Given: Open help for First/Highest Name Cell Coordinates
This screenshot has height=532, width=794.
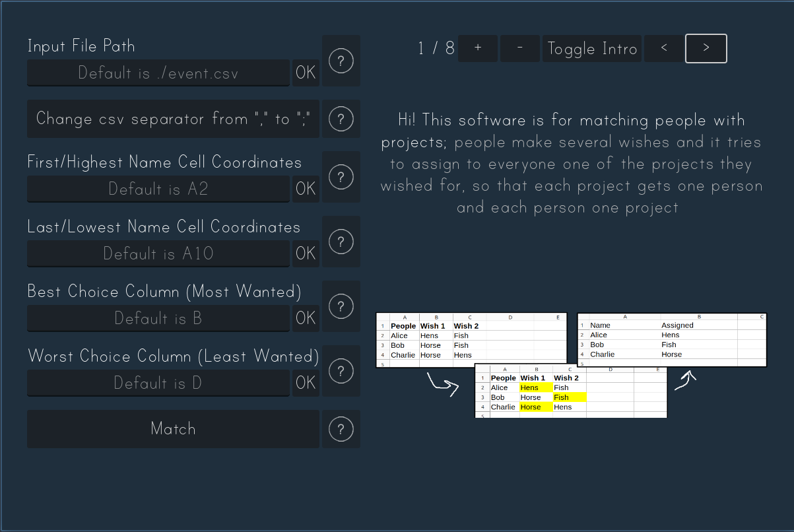Looking at the screenshot, I should coord(341,177).
